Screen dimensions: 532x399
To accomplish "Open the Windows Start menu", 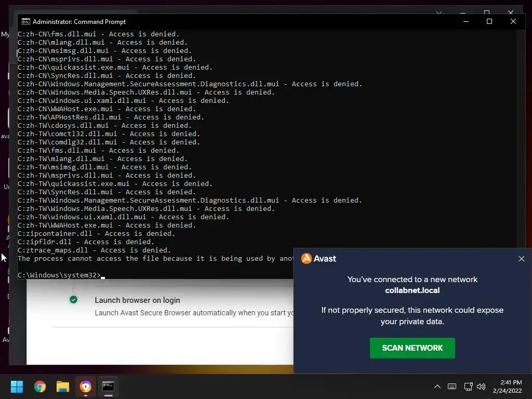I will pos(17,387).
